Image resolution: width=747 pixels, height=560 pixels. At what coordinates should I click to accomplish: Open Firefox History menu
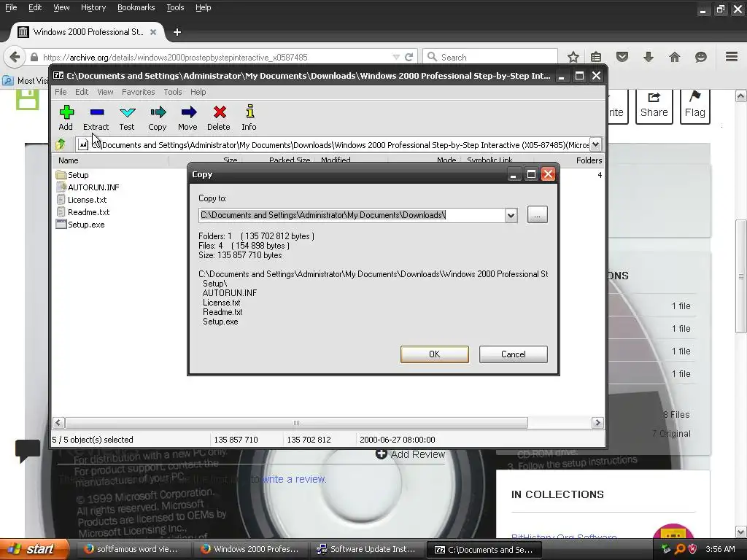click(93, 7)
